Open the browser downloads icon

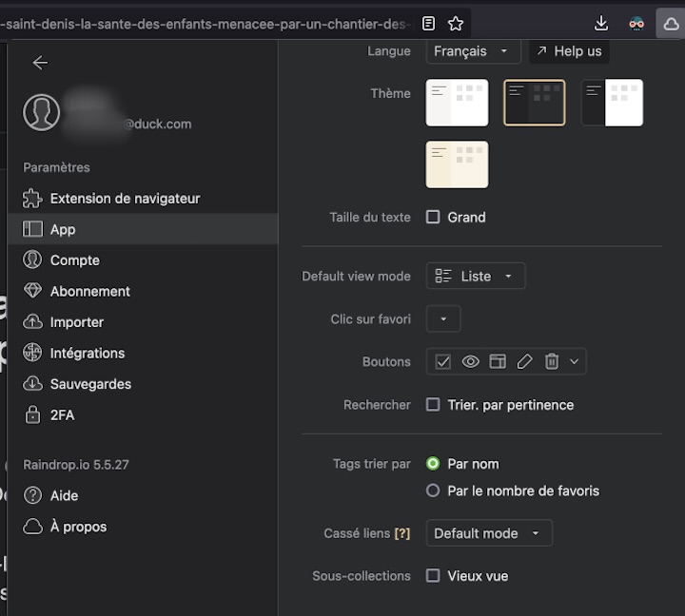(600, 23)
